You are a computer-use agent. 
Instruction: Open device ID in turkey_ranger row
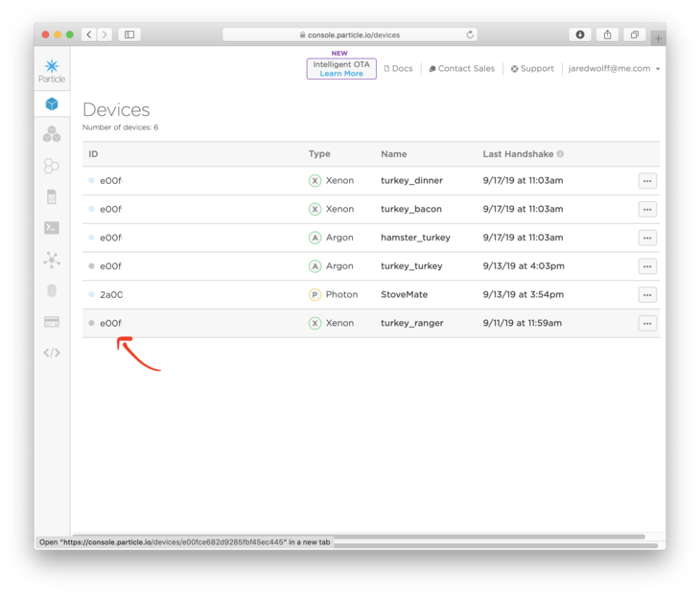[110, 324]
